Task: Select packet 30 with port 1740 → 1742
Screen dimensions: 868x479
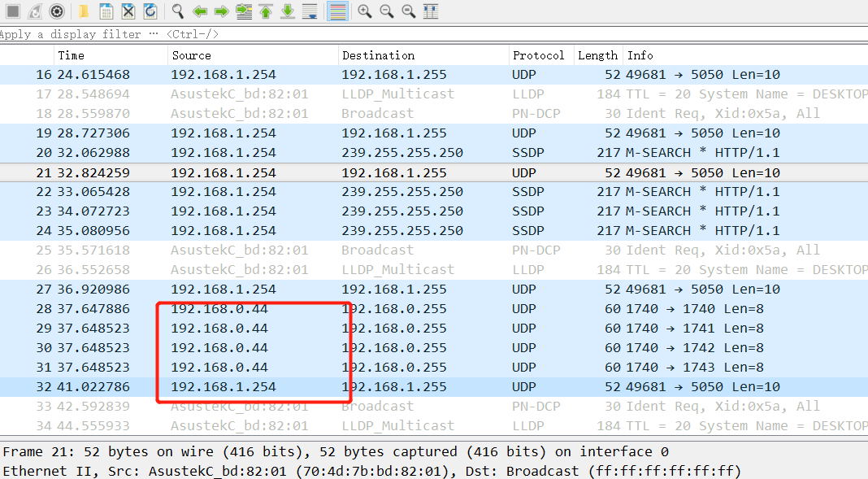Action: [434, 348]
